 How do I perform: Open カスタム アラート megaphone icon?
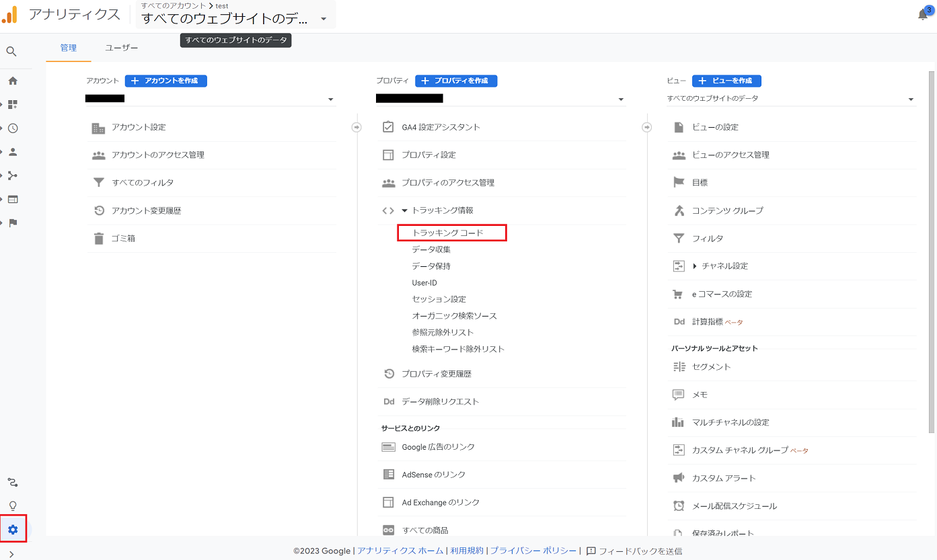(x=679, y=478)
